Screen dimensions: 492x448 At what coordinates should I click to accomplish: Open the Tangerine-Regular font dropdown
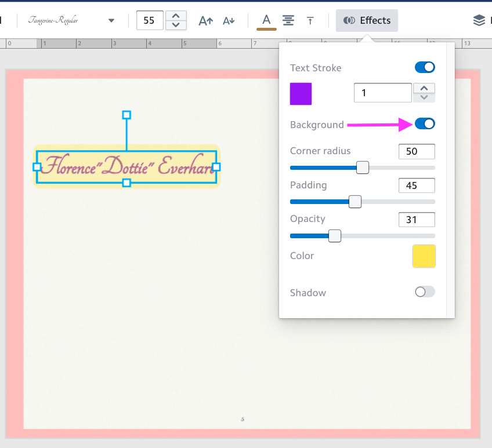(71, 20)
